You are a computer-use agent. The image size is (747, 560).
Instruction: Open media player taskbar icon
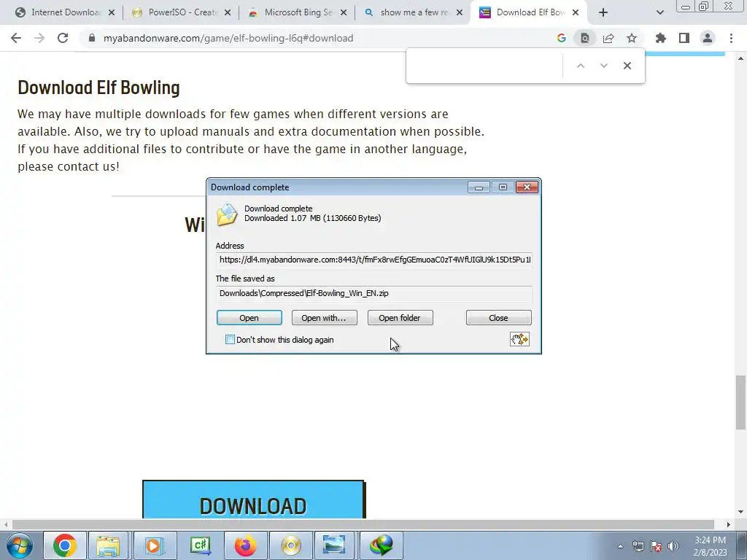[154, 545]
